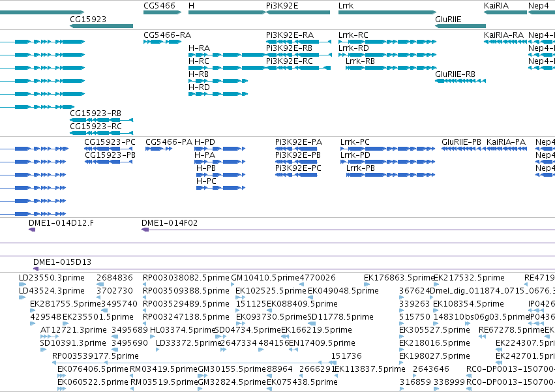555x392 pixels.
Task: Select the Lrrk gene feature
Action: (x=387, y=12)
